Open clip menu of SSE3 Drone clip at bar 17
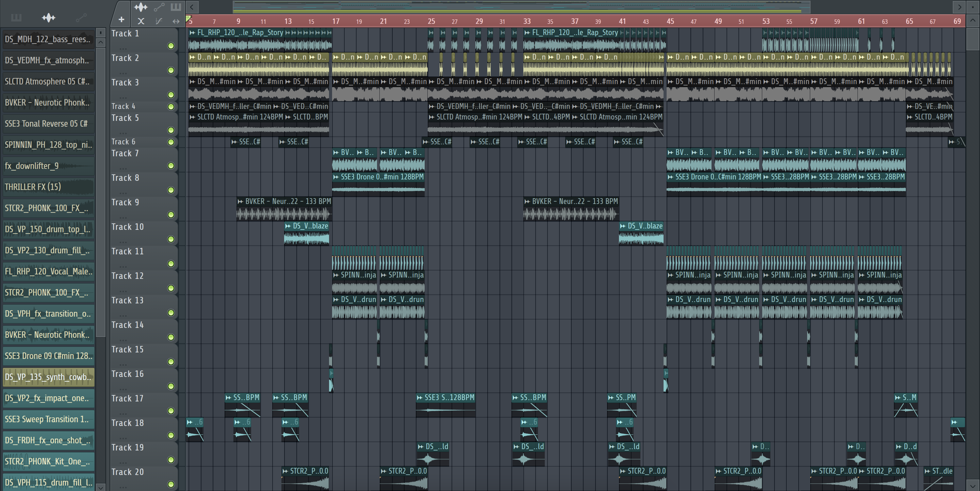This screenshot has height=491, width=980. pos(336,177)
